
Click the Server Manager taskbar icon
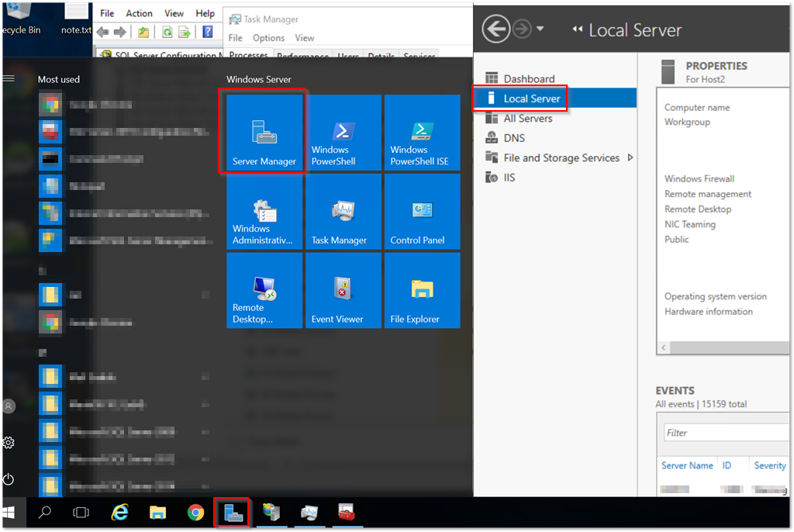pos(232,513)
